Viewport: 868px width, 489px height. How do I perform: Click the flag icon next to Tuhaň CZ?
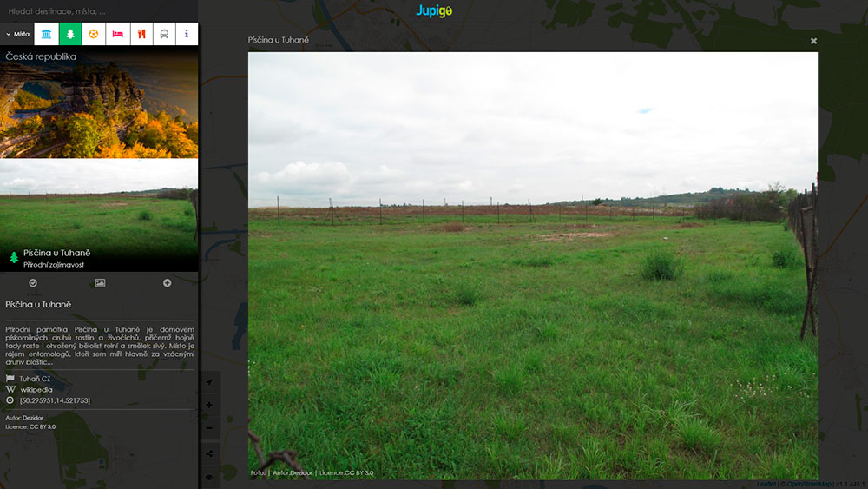[x=10, y=378]
